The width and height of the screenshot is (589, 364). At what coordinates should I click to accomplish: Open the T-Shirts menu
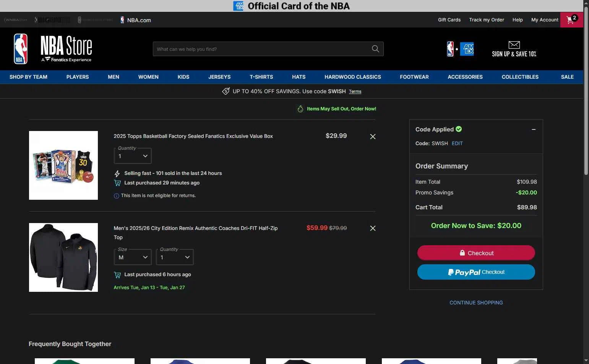click(261, 77)
